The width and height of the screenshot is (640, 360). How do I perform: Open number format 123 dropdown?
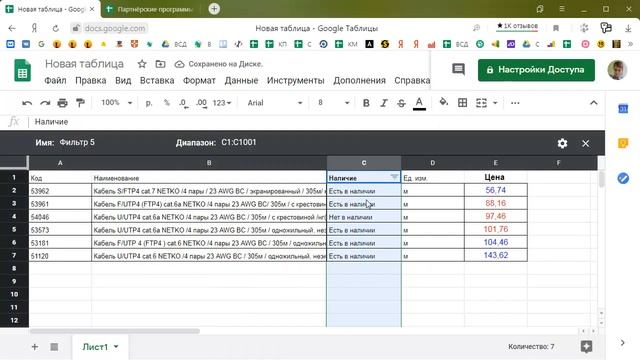click(222, 103)
